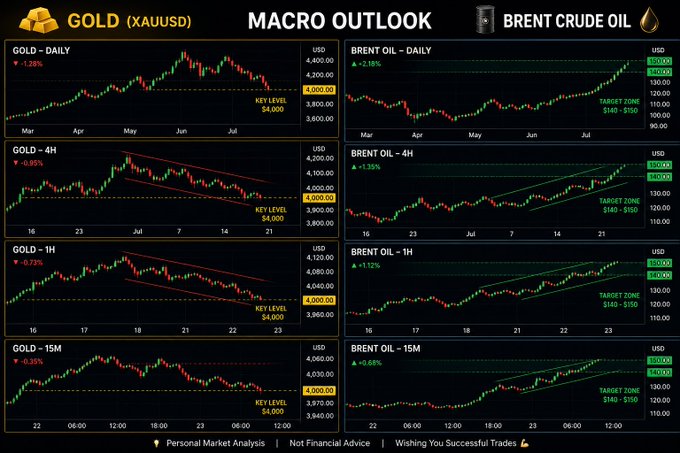Click the -0.73% change on Gold 1H
This screenshot has width=680, height=453.
pos(28,262)
